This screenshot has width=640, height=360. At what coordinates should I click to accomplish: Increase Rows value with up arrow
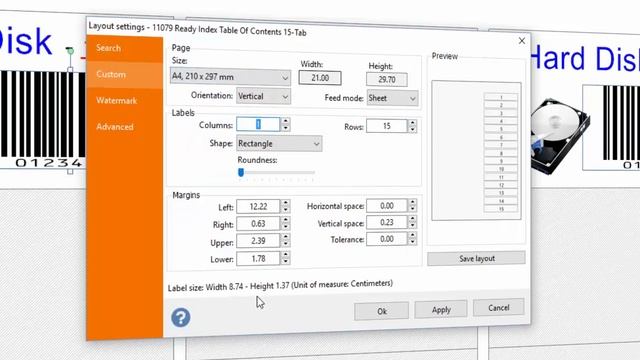point(413,123)
